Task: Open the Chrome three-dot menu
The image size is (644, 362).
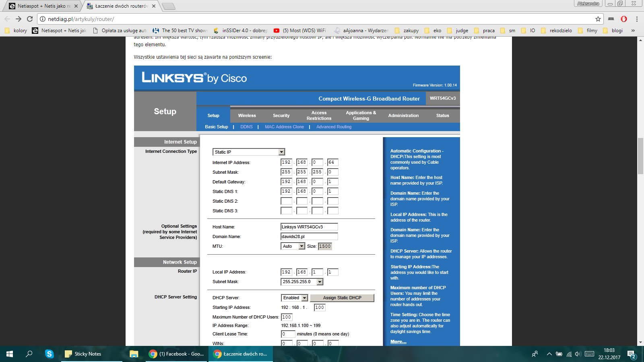Action: click(637, 19)
